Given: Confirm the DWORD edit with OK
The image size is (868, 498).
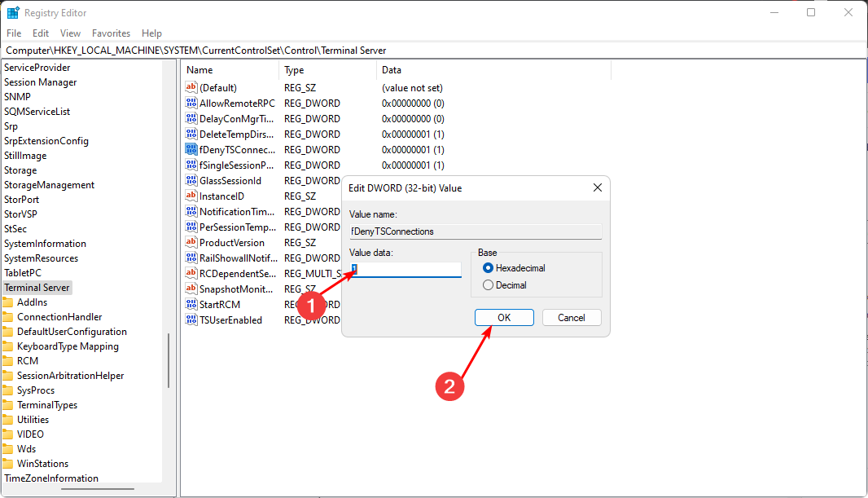Looking at the screenshot, I should click(x=504, y=317).
